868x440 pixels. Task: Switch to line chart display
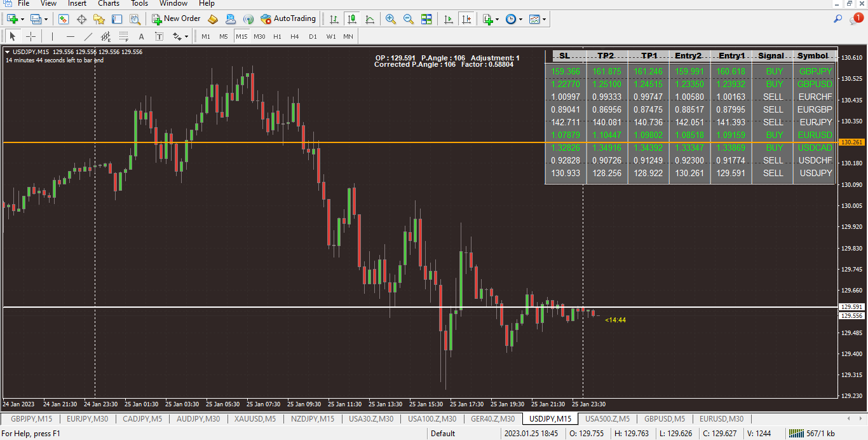click(369, 19)
